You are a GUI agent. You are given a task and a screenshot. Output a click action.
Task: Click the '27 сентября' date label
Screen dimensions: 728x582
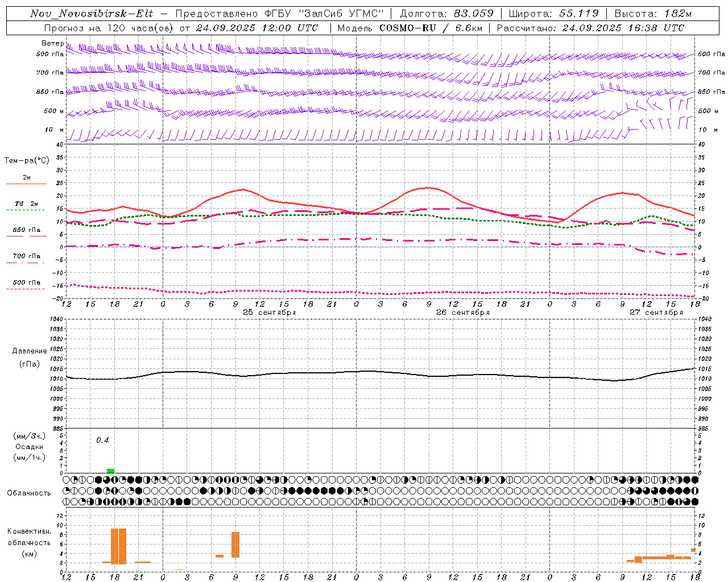(656, 313)
